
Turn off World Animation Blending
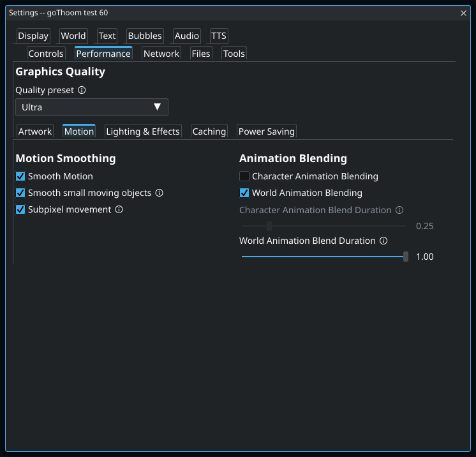244,193
